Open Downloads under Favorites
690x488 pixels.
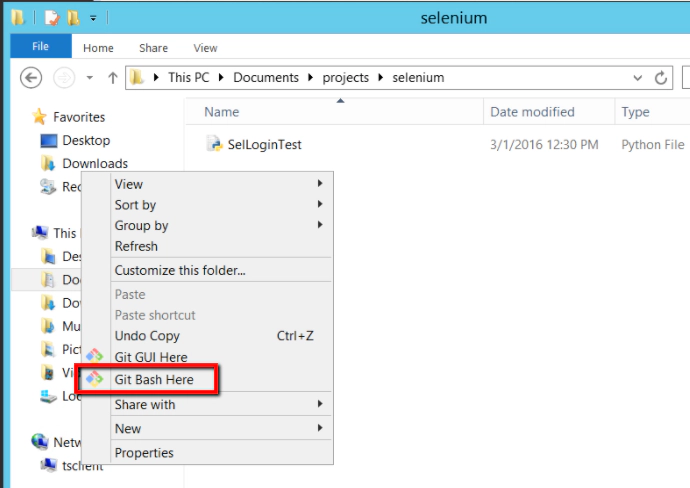pos(95,163)
